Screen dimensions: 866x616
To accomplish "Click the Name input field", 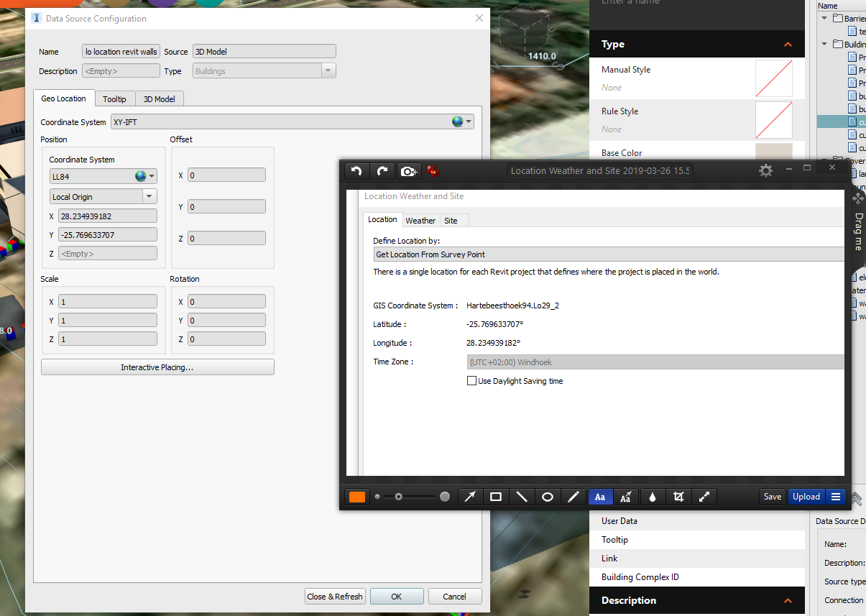I will 121,52.
